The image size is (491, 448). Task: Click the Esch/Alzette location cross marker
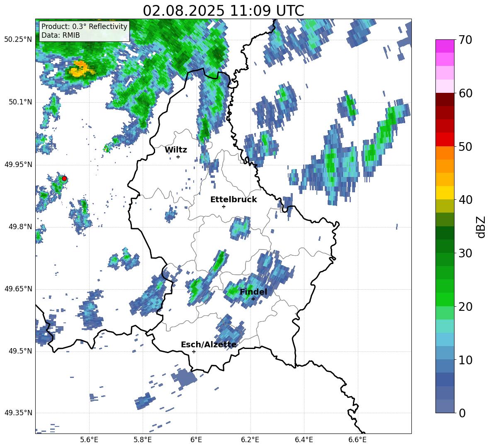pos(194,351)
